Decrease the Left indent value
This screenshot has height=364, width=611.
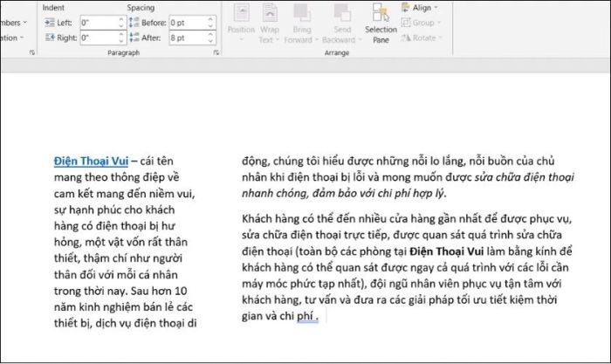pos(121,26)
